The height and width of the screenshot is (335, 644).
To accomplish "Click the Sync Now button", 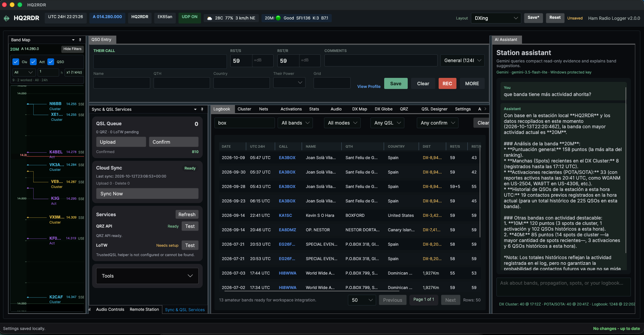I will click(147, 194).
